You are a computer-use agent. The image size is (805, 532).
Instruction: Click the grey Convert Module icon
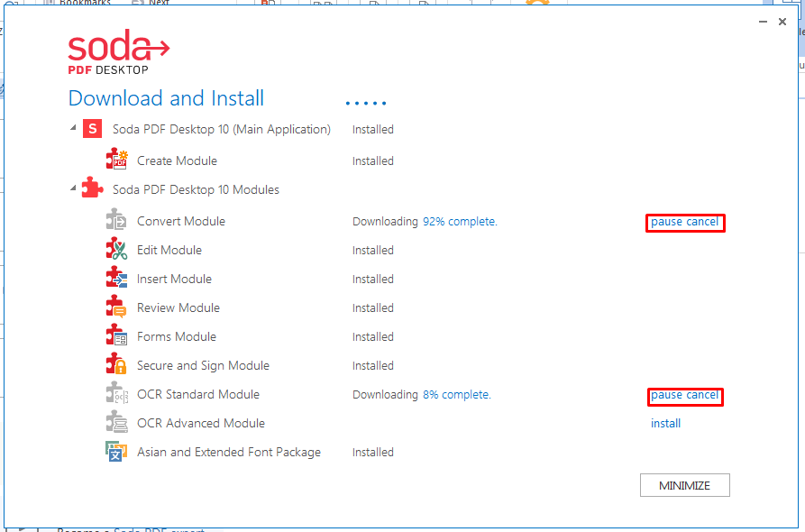pos(116,219)
